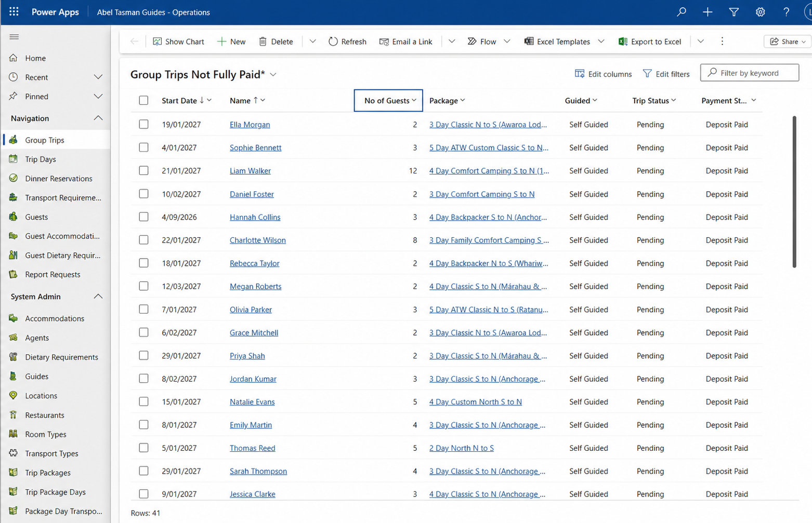
Task: Select all rows using header checkbox
Action: coord(143,100)
